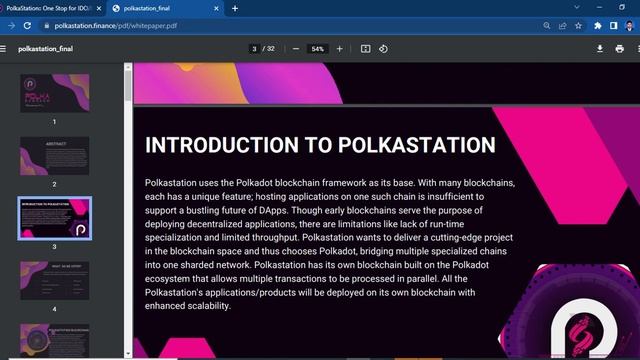The width and height of the screenshot is (640, 360).
Task: Close the PolkaStation IDO tab
Action: (x=99, y=9)
